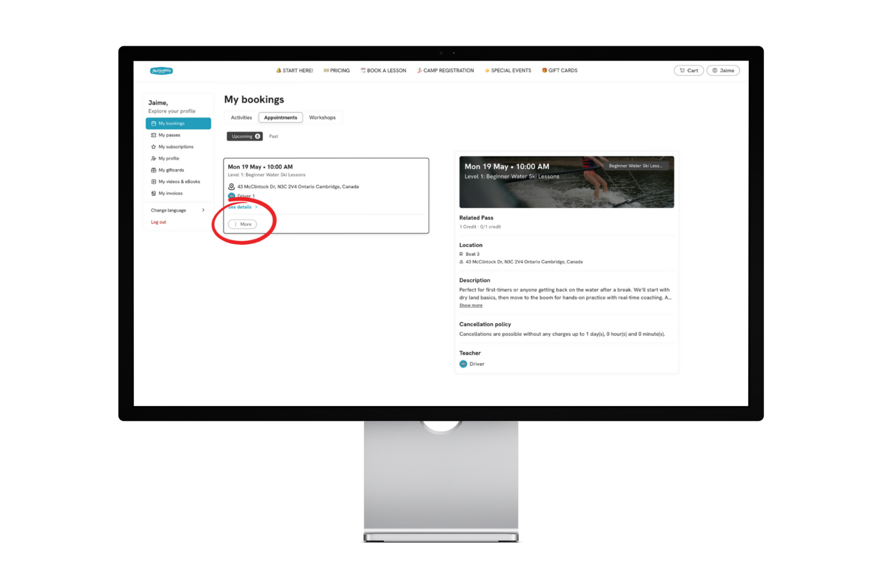Click the person icon beside My profile
882x588 pixels.
(x=153, y=159)
